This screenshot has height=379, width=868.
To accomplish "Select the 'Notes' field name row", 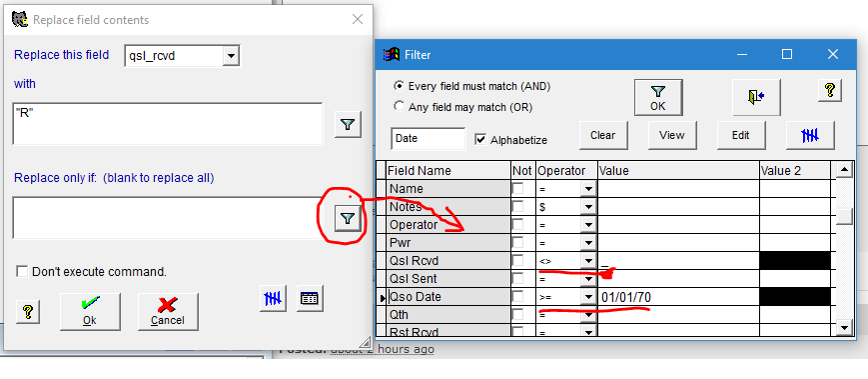I will [x=447, y=207].
